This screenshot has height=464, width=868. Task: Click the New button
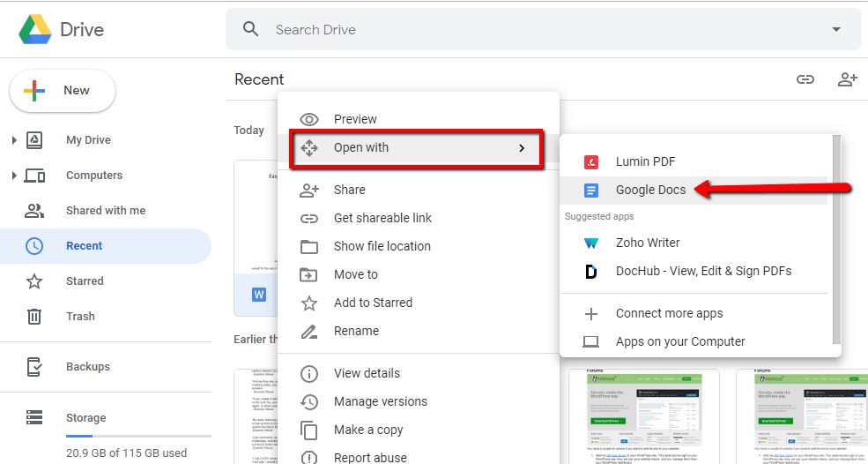(63, 90)
